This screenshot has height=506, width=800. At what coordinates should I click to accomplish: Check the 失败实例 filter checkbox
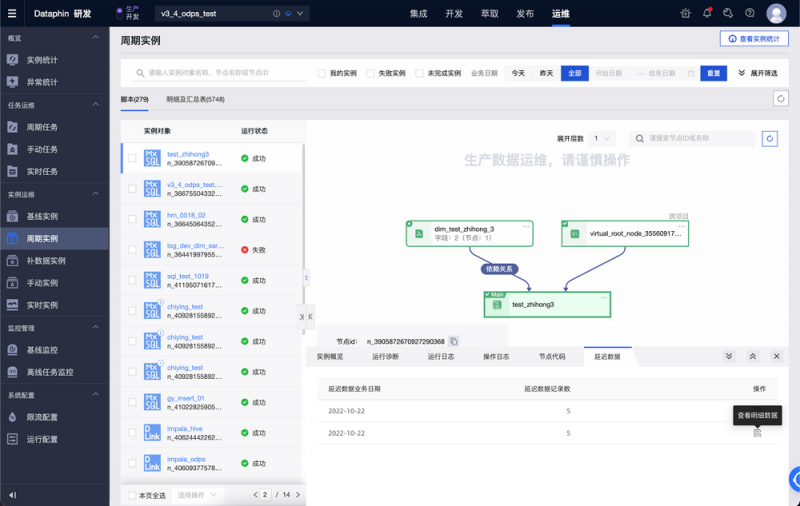pos(370,73)
